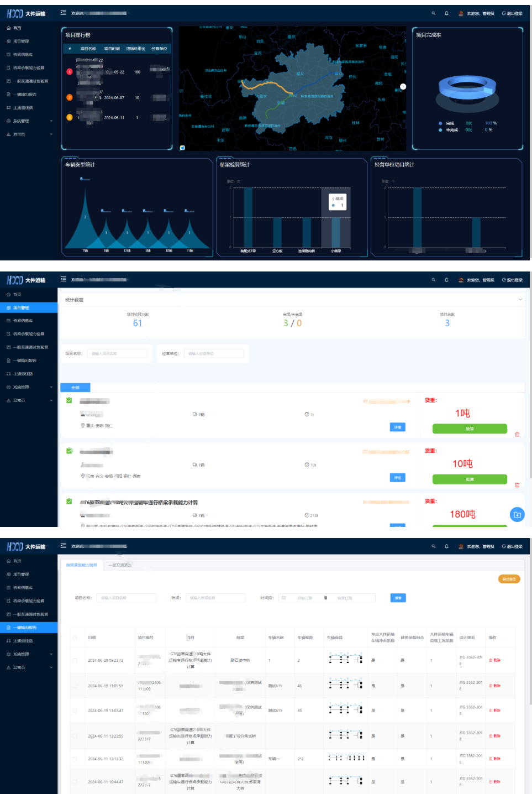Click the highlighted 一键输出报告 sidebar icon
Viewport: 532px width, 794px height.
pos(8,628)
